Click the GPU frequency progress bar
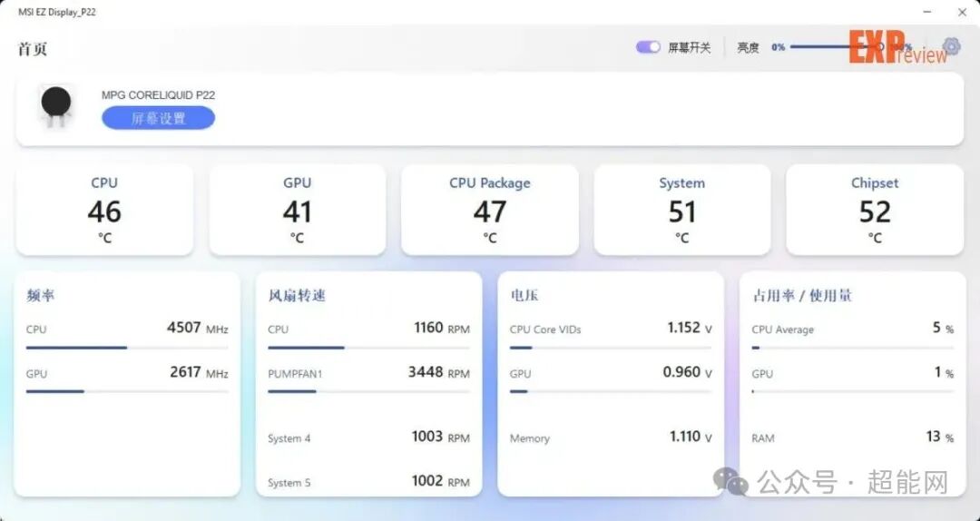Image resolution: width=980 pixels, height=521 pixels. pos(127,391)
